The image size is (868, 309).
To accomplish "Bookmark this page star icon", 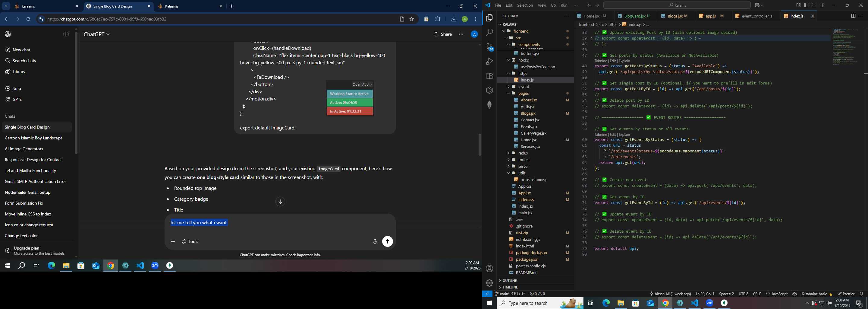I will pos(412,19).
